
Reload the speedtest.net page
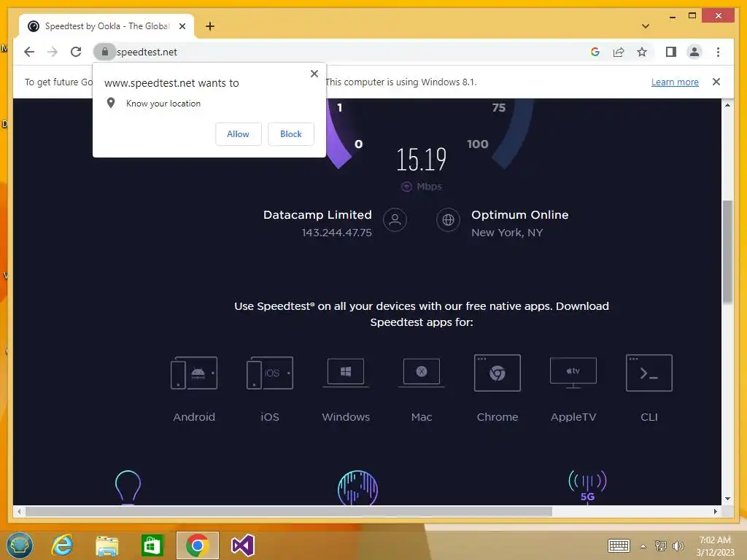[x=76, y=52]
